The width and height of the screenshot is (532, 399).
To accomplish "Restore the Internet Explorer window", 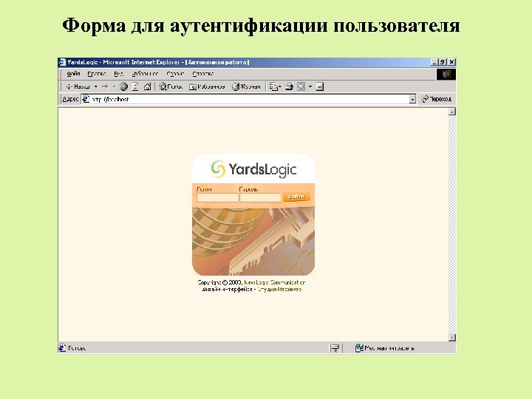I will (x=442, y=62).
